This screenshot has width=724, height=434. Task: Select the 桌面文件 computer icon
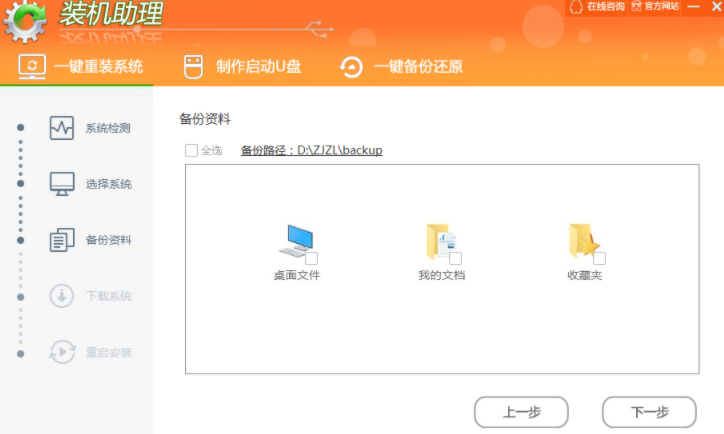pyautogui.click(x=295, y=241)
